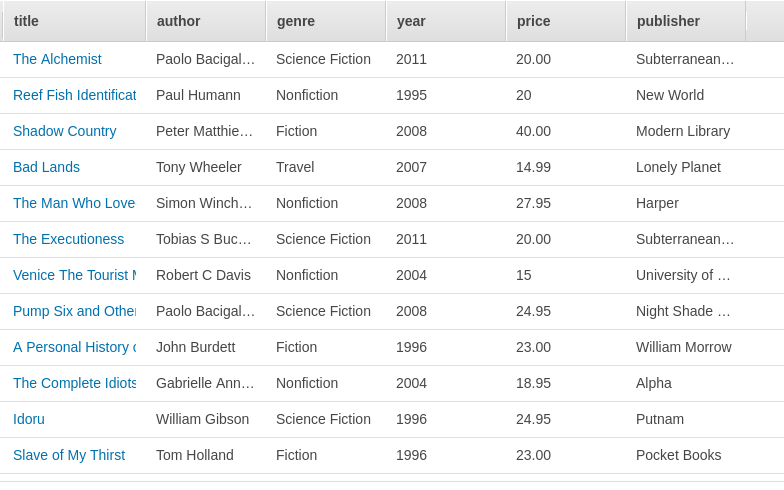Open the Reef Fish Identification link
Viewport: 784px width, 490px height.
point(74,95)
